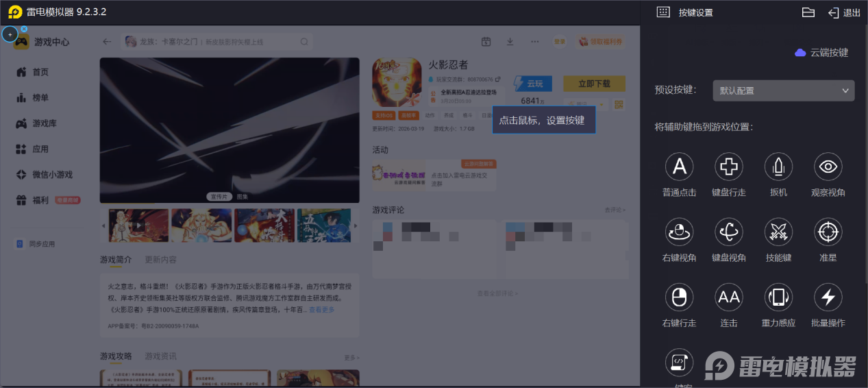Open 应用 in the sidebar
This screenshot has height=388, width=868.
(32, 149)
